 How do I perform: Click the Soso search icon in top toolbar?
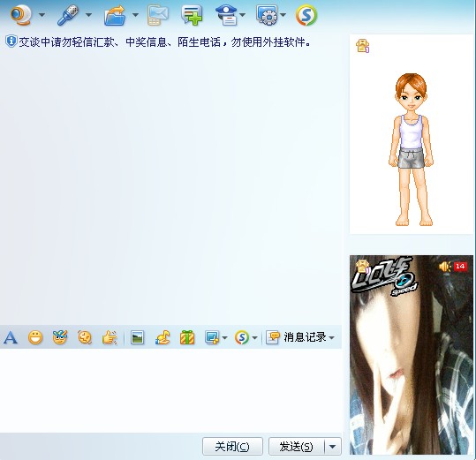[x=306, y=14]
